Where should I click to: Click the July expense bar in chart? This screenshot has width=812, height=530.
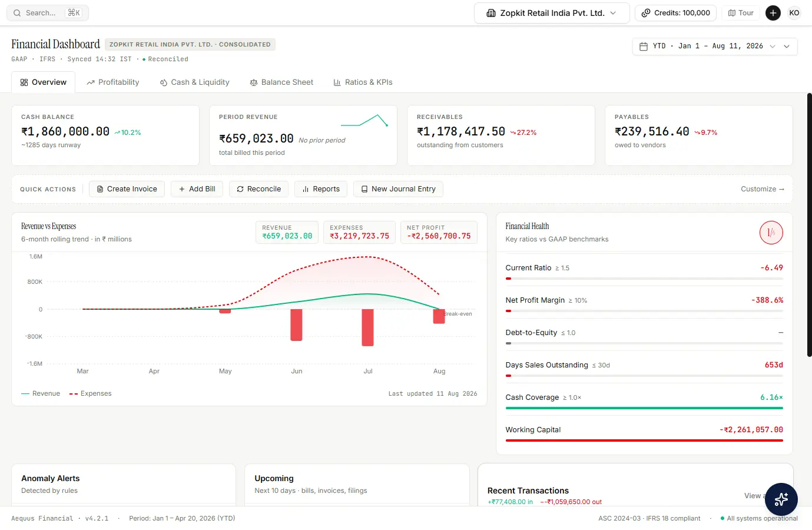pos(368,327)
